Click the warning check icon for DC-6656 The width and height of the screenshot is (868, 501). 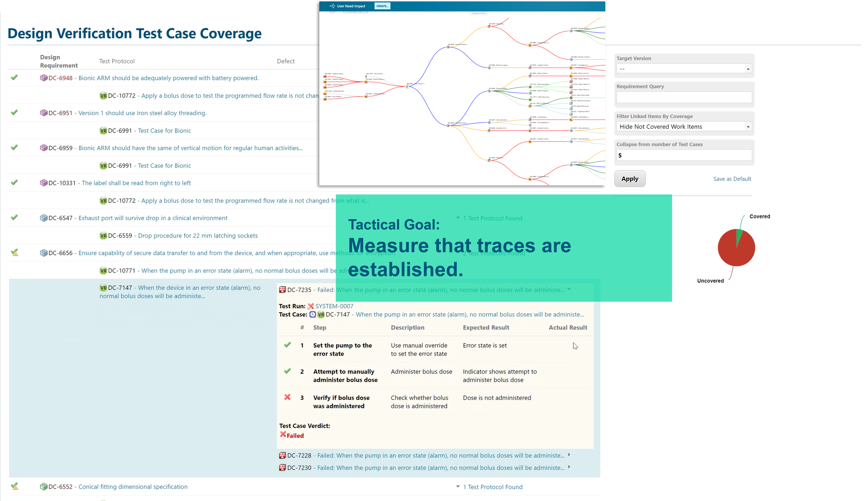[14, 253]
